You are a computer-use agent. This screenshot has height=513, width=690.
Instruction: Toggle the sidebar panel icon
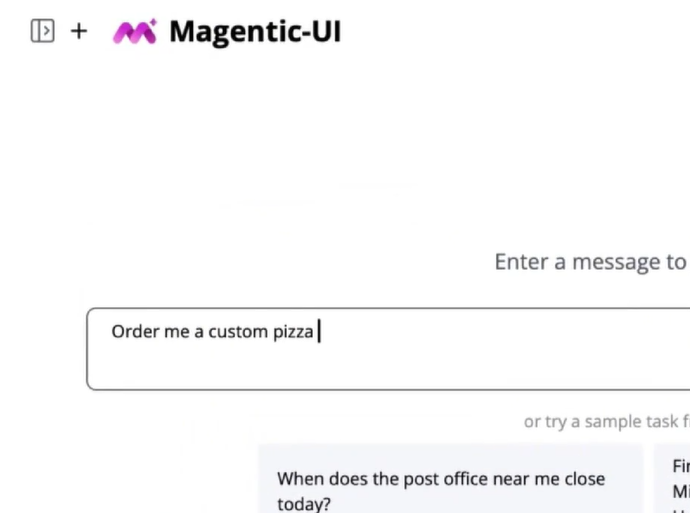point(42,32)
